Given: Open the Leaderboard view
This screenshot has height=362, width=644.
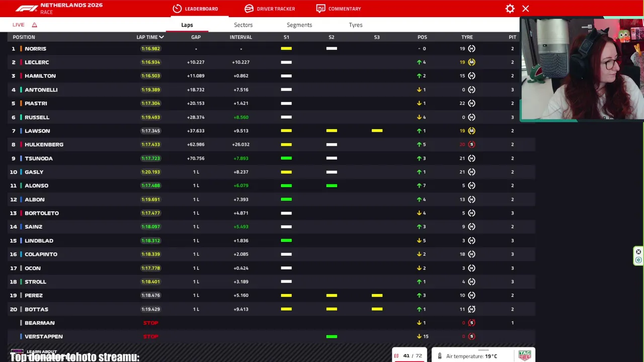Looking at the screenshot, I should click(x=195, y=9).
